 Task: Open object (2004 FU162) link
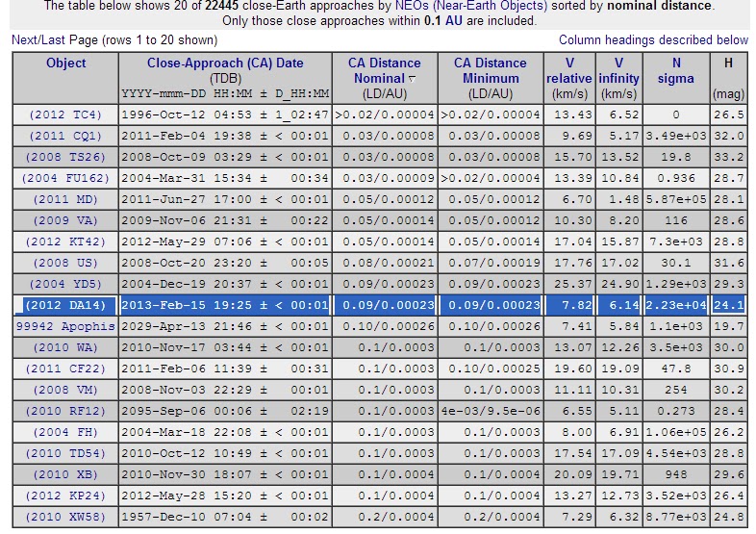[x=65, y=179]
